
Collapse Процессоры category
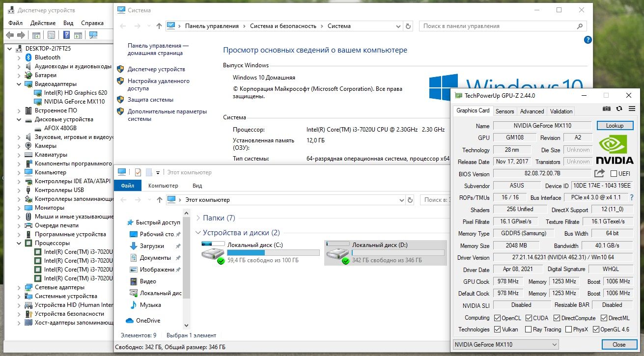point(19,243)
